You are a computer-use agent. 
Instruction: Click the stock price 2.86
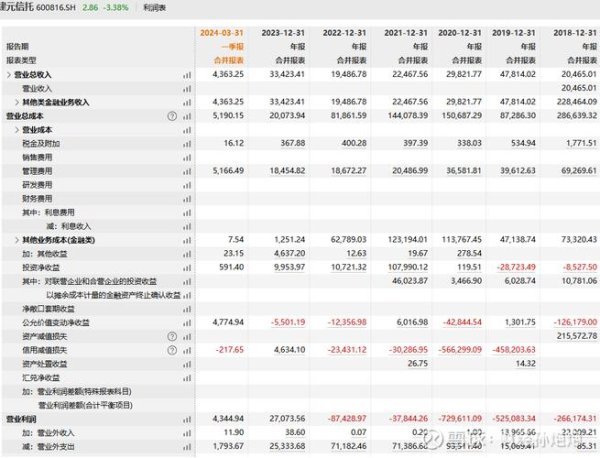coord(90,7)
